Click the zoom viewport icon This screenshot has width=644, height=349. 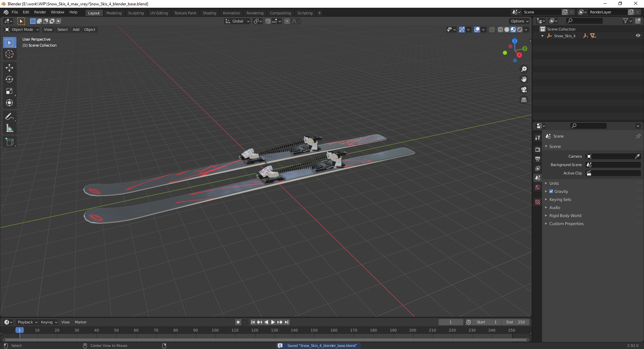[524, 69]
